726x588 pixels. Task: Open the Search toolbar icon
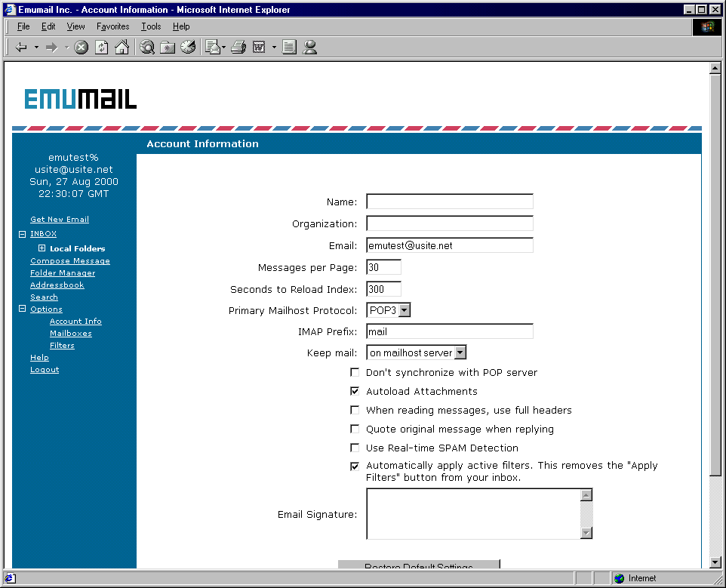[x=147, y=48]
